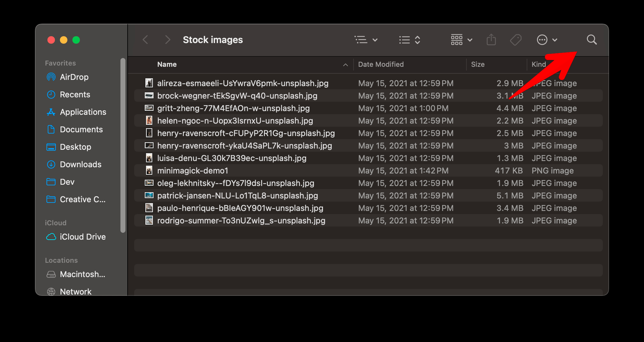Go back with the left chevron
644x342 pixels.
tap(145, 40)
